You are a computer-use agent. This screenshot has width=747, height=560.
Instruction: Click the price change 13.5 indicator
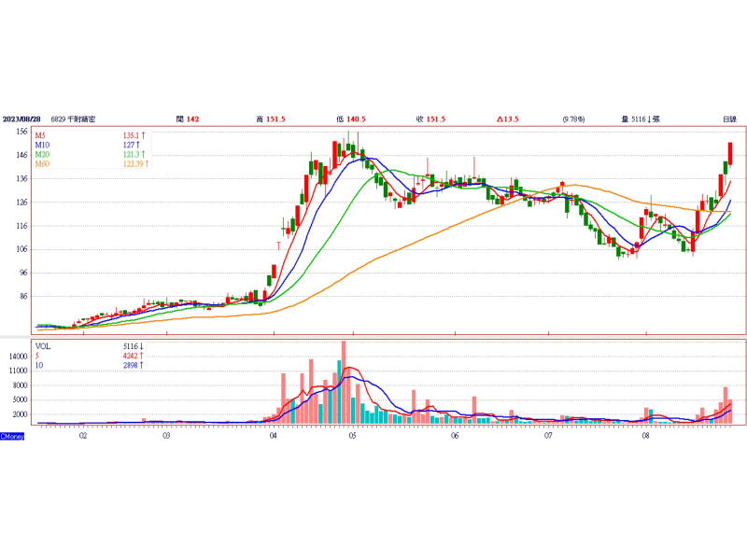(508, 119)
